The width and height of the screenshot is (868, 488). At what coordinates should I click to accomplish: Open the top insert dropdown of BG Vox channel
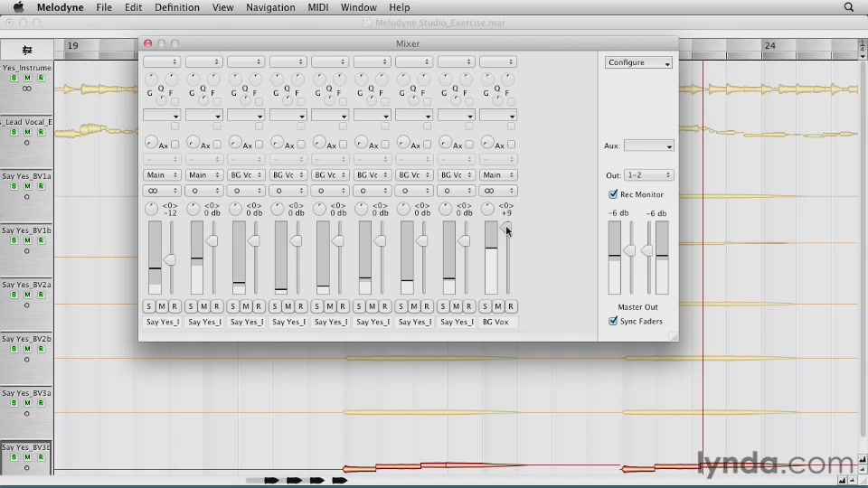click(x=497, y=61)
